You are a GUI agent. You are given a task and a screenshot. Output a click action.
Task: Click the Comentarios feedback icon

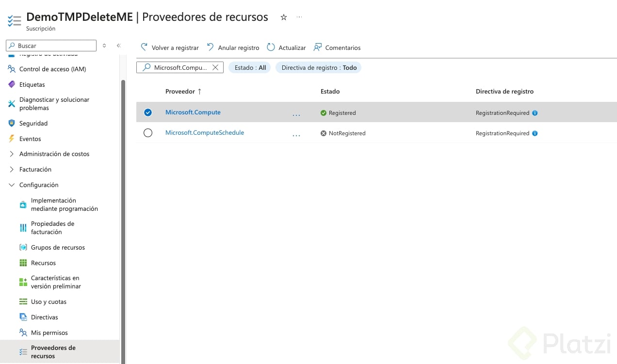pos(318,47)
